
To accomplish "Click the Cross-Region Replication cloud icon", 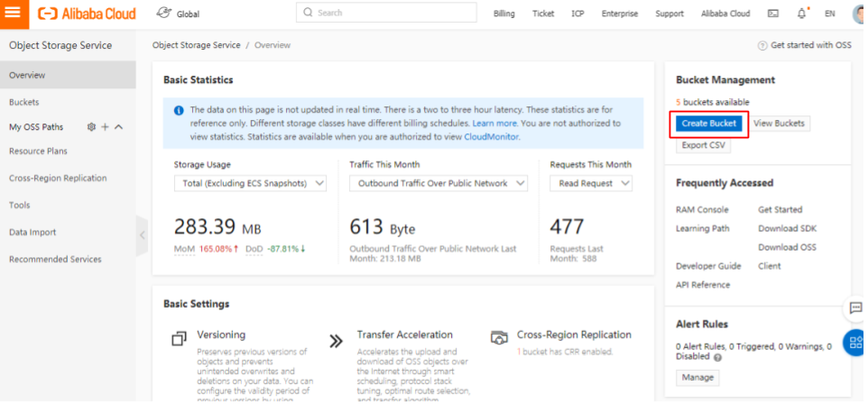I will 499,337.
